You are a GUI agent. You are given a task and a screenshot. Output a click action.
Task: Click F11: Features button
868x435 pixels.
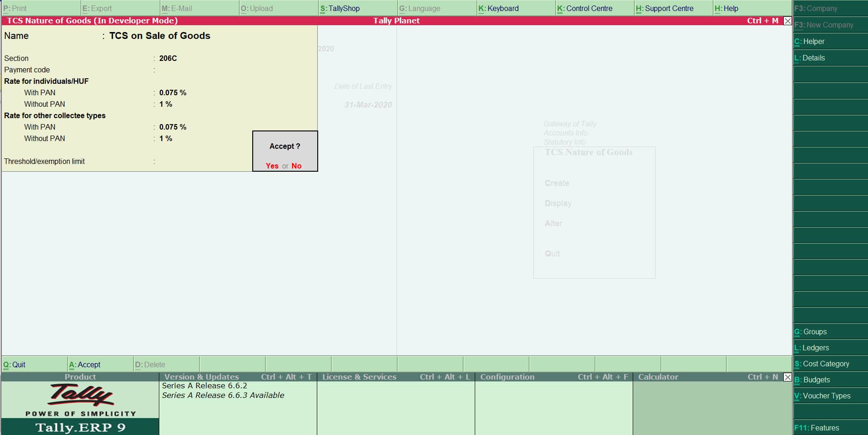(830, 428)
